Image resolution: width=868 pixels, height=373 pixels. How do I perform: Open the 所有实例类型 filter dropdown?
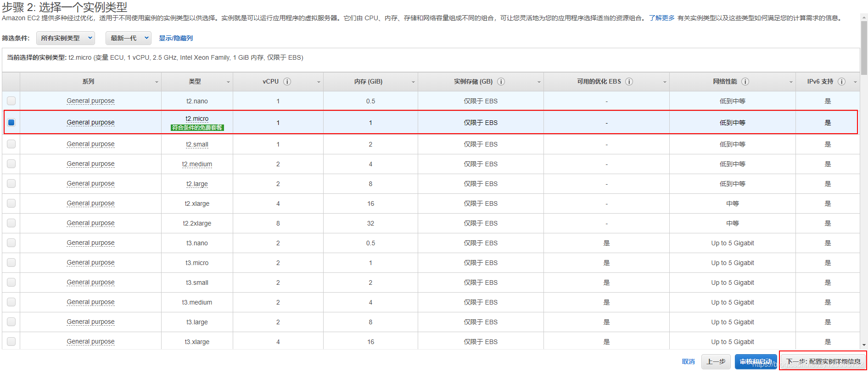[x=66, y=38]
